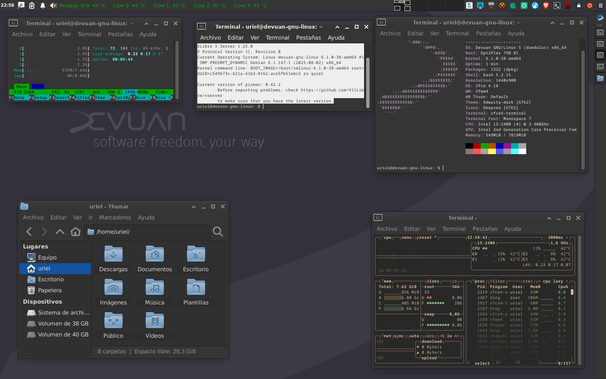This screenshot has height=379, width=606.
Task: Open Thunar's Archivo menu
Action: (33, 218)
